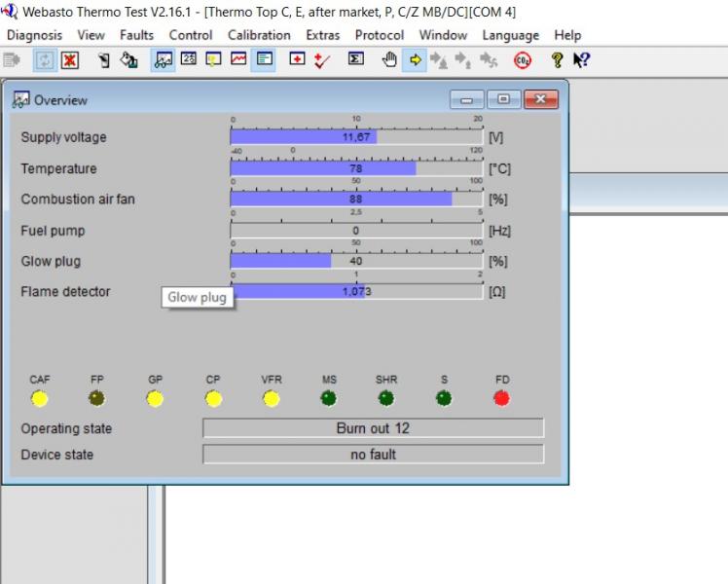
Task: Click the CAF yellow status indicator
Action: (40, 398)
